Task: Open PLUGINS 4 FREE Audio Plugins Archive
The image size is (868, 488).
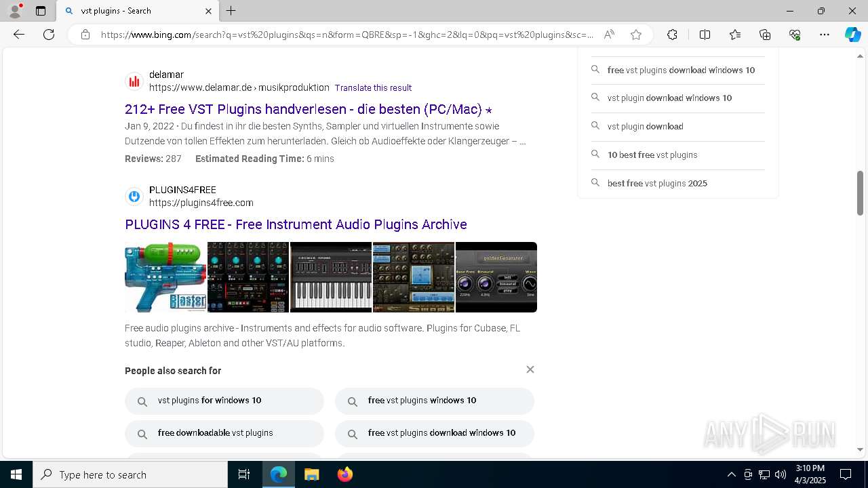Action: click(296, 224)
